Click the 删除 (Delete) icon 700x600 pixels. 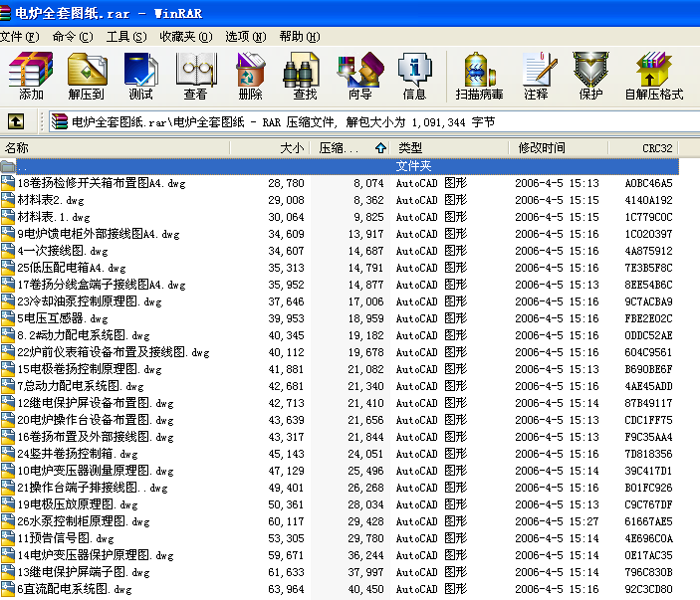pos(251,76)
